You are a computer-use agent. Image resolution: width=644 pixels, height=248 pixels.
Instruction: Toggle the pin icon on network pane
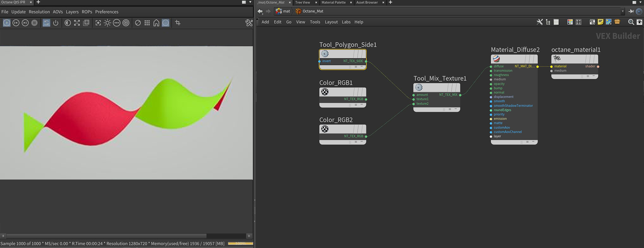coord(631,11)
